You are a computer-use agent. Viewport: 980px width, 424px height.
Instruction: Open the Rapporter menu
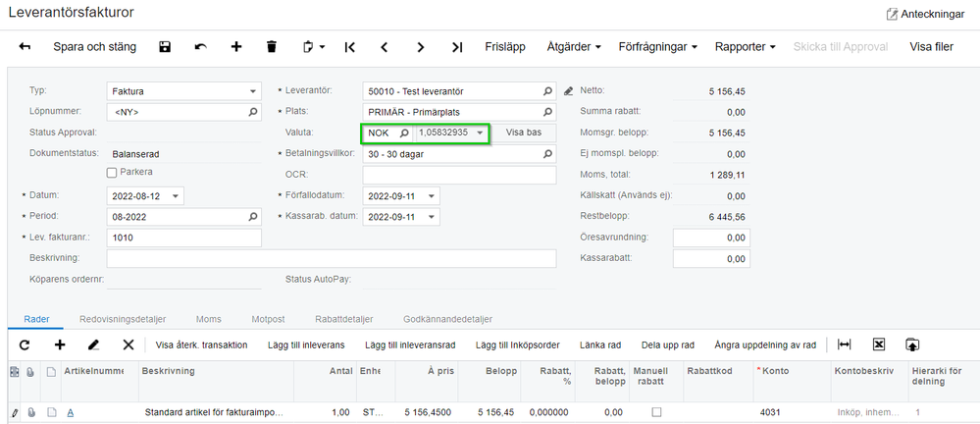click(745, 47)
